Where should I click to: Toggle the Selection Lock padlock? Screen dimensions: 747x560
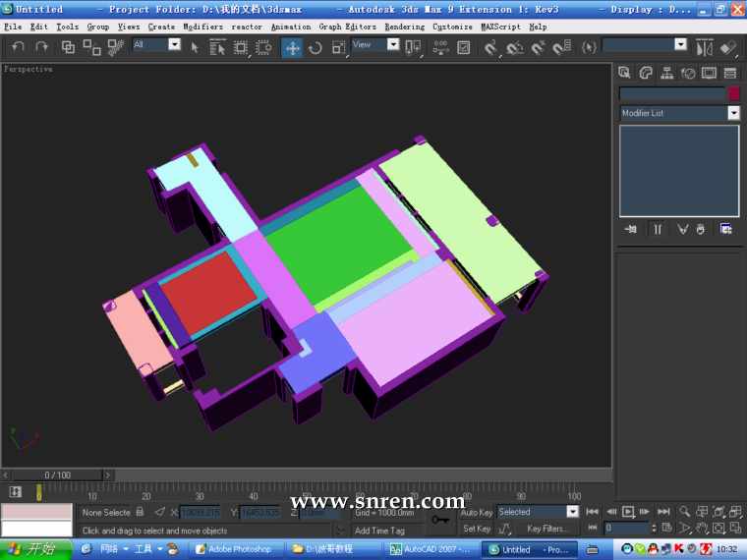[x=140, y=512]
